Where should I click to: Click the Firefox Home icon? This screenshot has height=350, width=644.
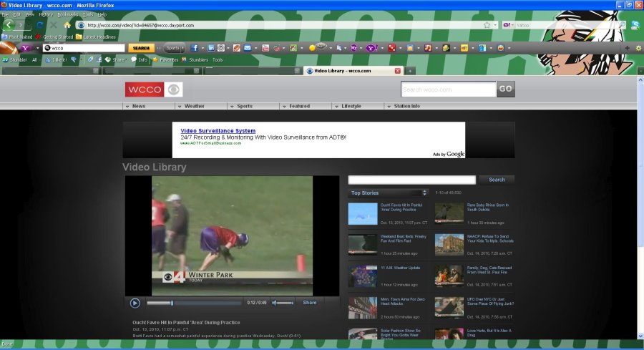click(x=67, y=25)
